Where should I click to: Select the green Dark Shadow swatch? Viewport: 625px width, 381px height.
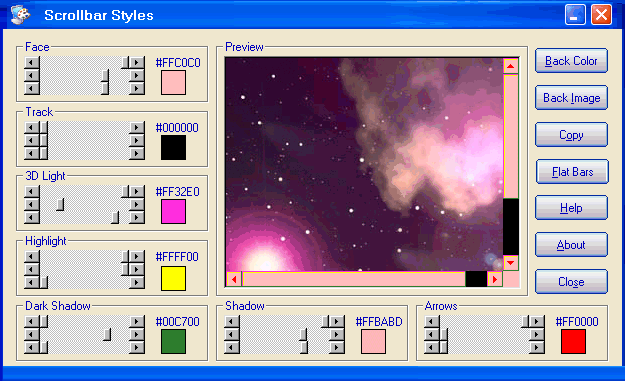pyautogui.click(x=173, y=342)
